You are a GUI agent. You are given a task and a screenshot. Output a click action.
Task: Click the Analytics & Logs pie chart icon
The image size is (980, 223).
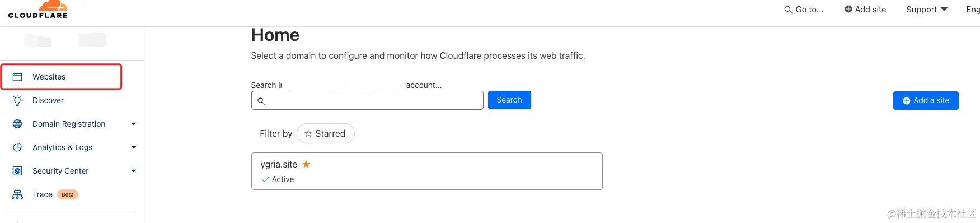click(17, 147)
